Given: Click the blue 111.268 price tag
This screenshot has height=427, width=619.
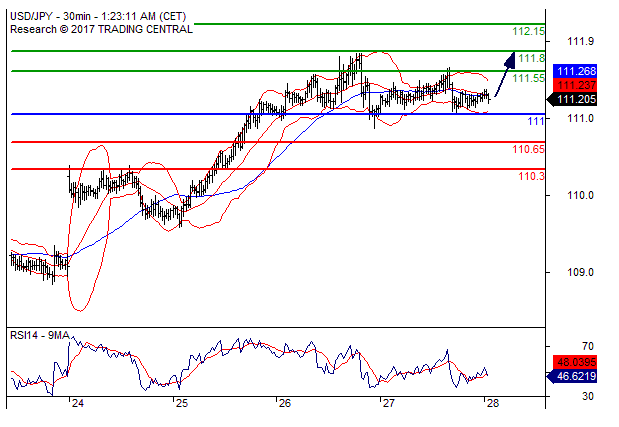Looking at the screenshot, I should pyautogui.click(x=575, y=71).
